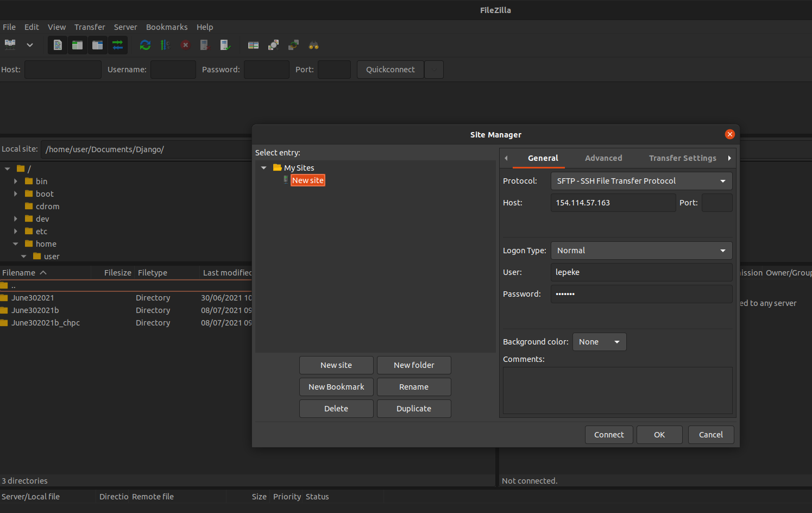Expand the dev folder in local tree
Viewport: 812px width, 513px height.
(x=16, y=219)
